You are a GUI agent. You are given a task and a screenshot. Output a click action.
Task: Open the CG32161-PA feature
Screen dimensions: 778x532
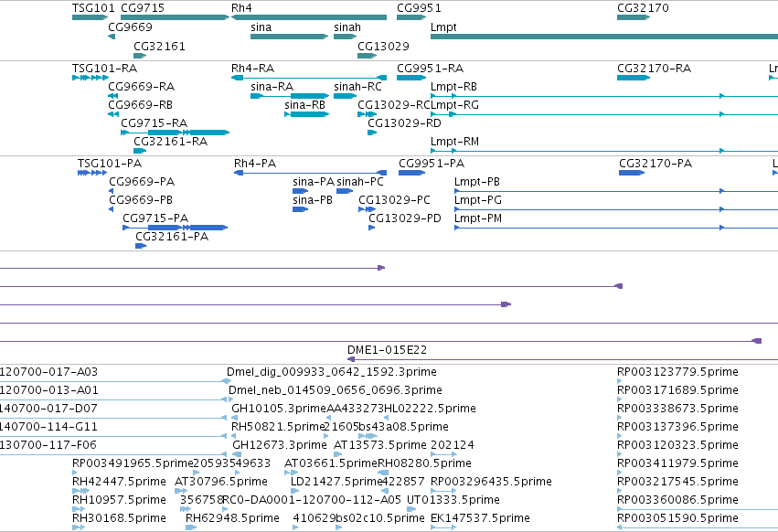tap(141, 247)
